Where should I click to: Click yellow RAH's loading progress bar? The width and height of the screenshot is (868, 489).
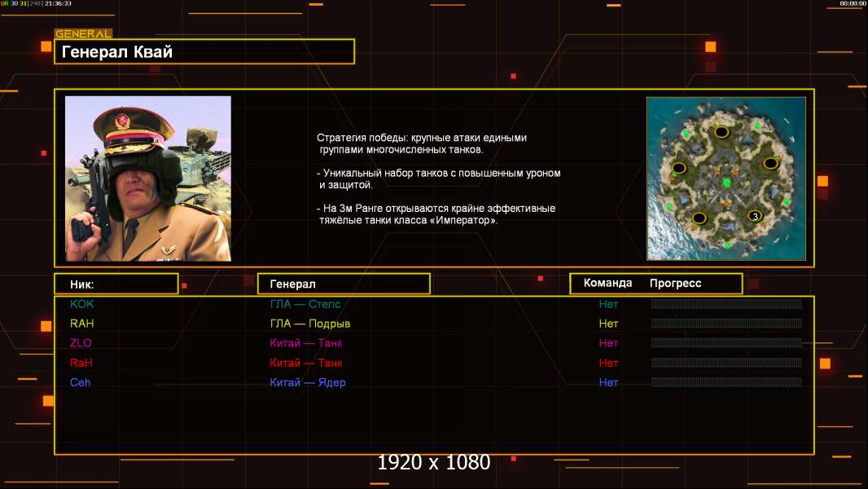pyautogui.click(x=726, y=324)
